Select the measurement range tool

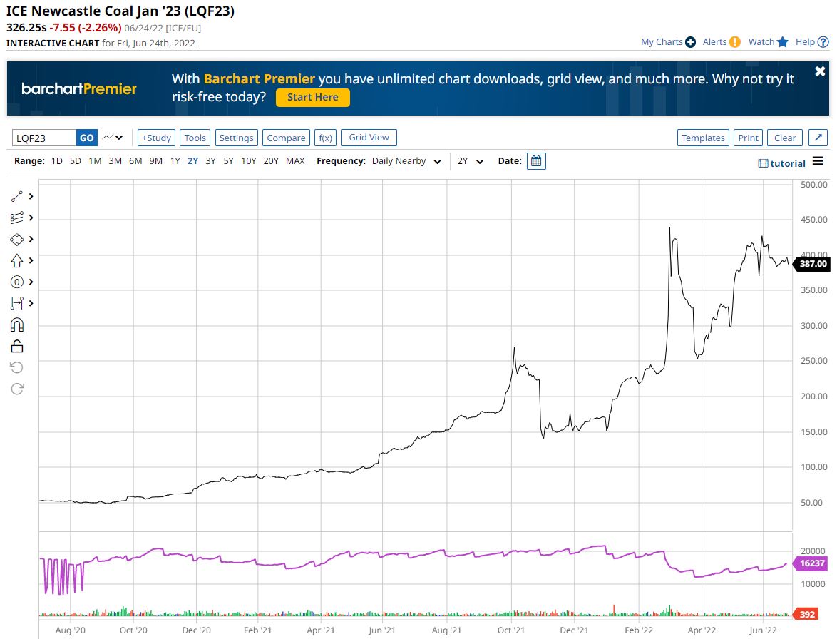click(x=17, y=303)
